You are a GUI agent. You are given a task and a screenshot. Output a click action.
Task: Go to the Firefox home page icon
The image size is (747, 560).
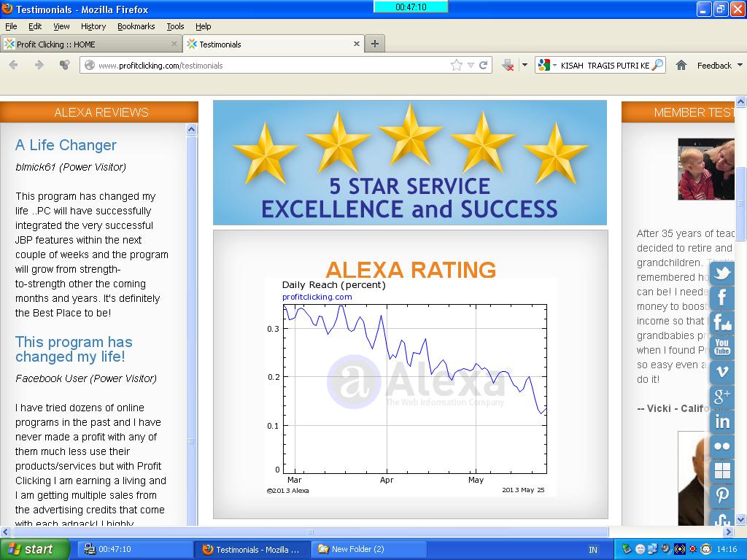point(681,65)
